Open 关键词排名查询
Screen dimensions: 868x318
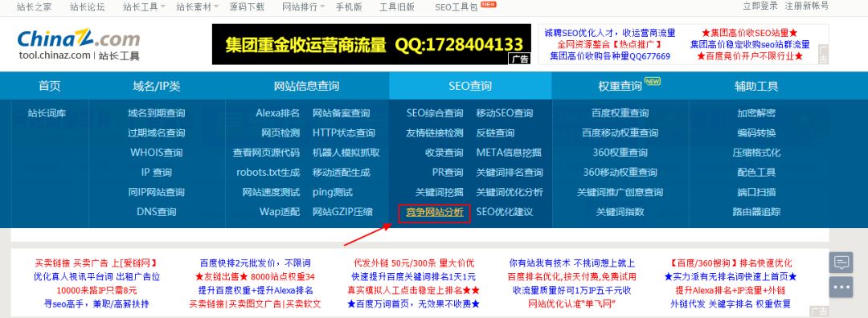[x=510, y=173]
